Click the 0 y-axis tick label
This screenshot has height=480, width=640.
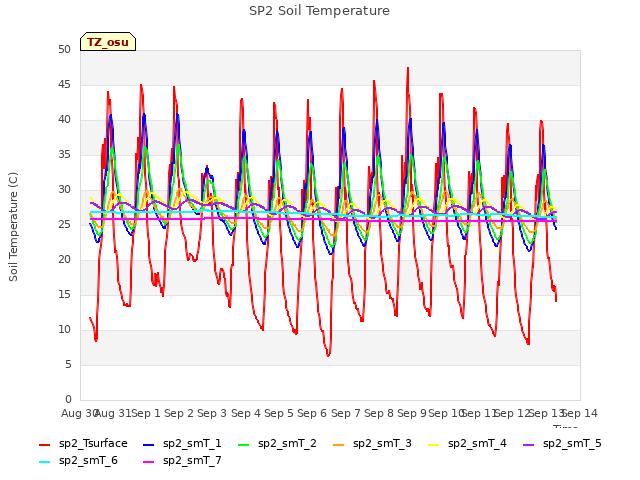coord(68,400)
